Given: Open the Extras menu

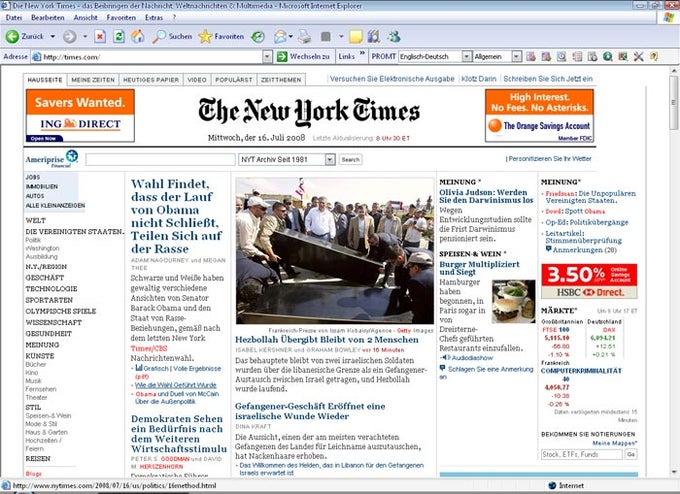Looking at the screenshot, I should coord(154,18).
